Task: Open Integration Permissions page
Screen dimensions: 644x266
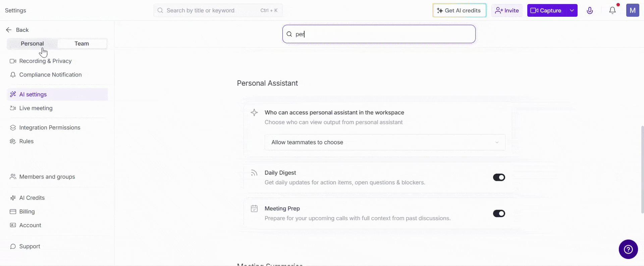Action: [57, 128]
